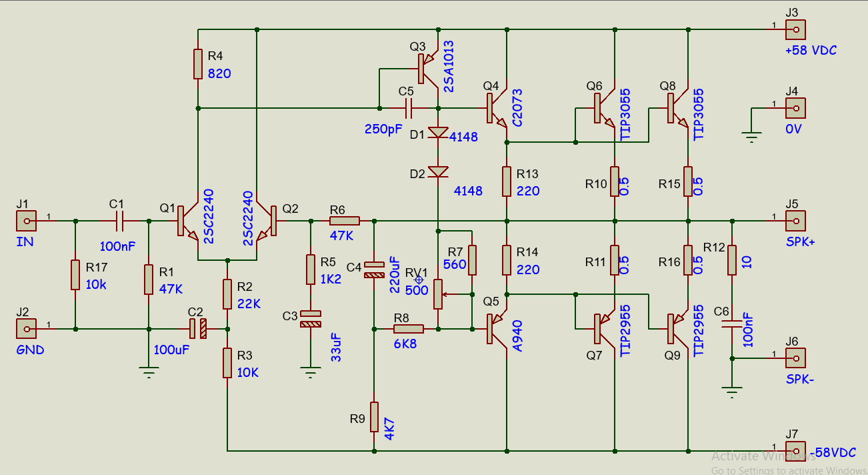The width and height of the screenshot is (868, 475).
Task: Select the J5 SPK+ terminal
Action: tap(795, 220)
